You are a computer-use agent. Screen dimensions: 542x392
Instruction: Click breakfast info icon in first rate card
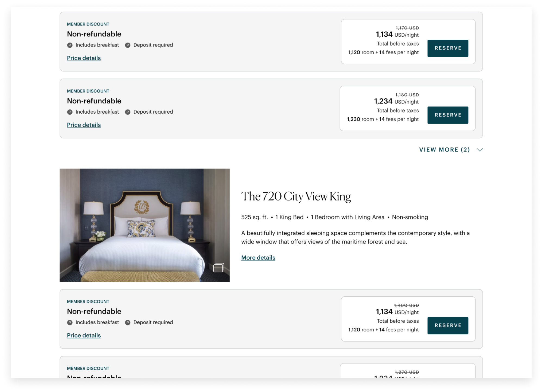tap(70, 45)
